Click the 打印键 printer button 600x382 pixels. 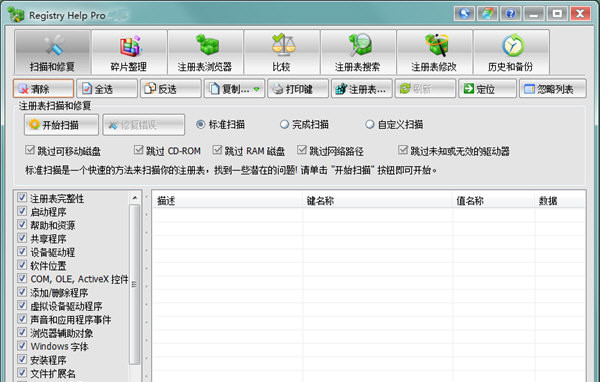[x=298, y=89]
